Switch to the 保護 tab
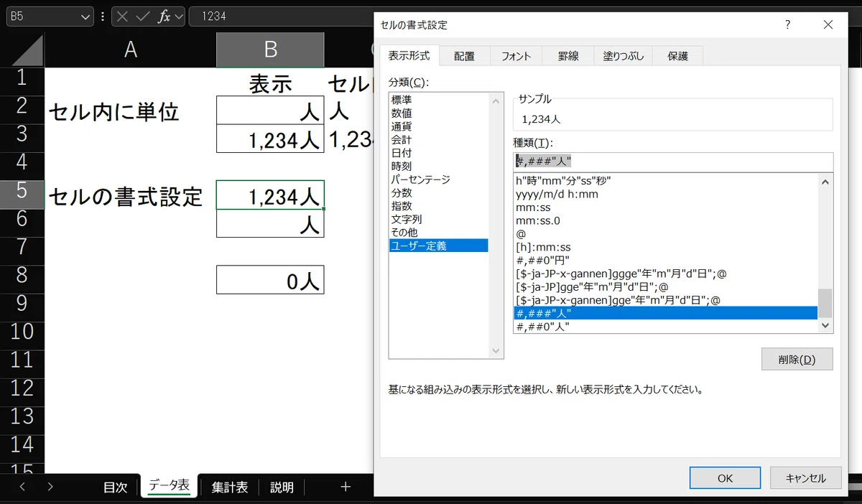 [x=677, y=56]
